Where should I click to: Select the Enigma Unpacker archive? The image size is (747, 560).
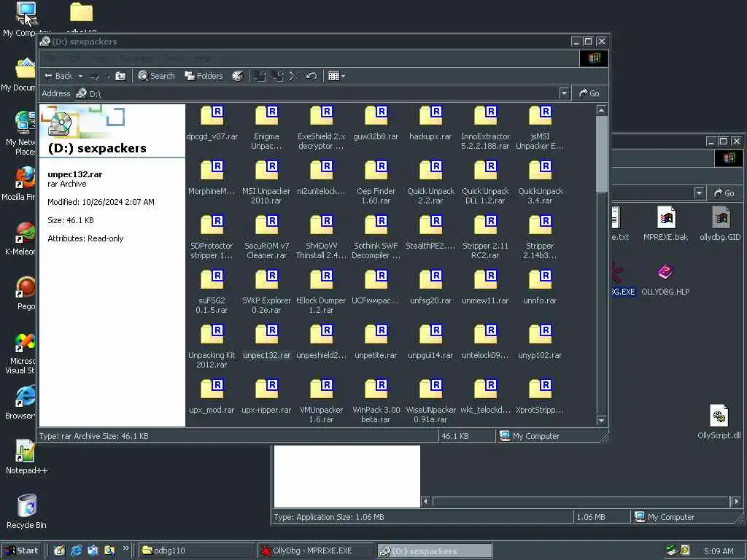click(x=266, y=128)
